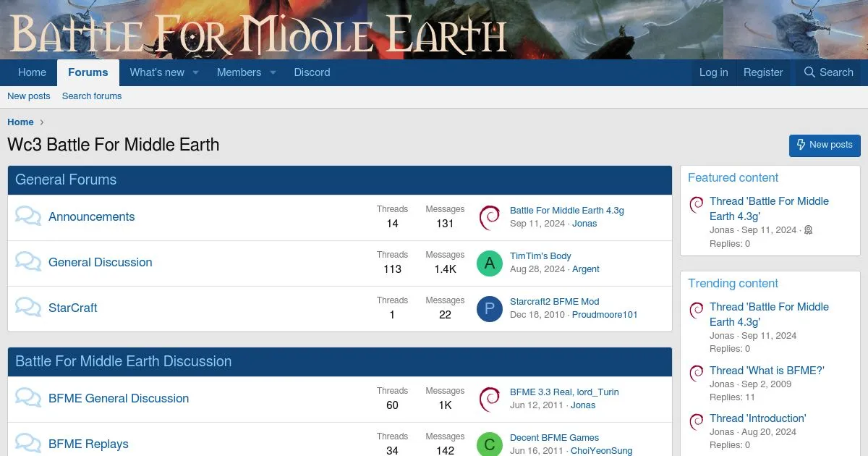Click the 'Jun 12, 2011' date text
Viewport: 868px width, 456px height.
coord(537,405)
